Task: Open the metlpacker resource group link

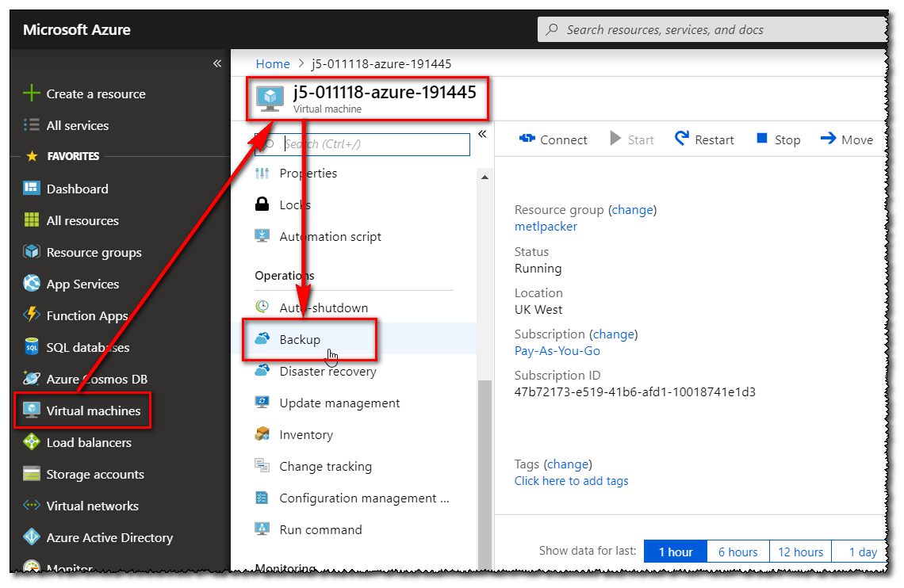Action: point(546,227)
